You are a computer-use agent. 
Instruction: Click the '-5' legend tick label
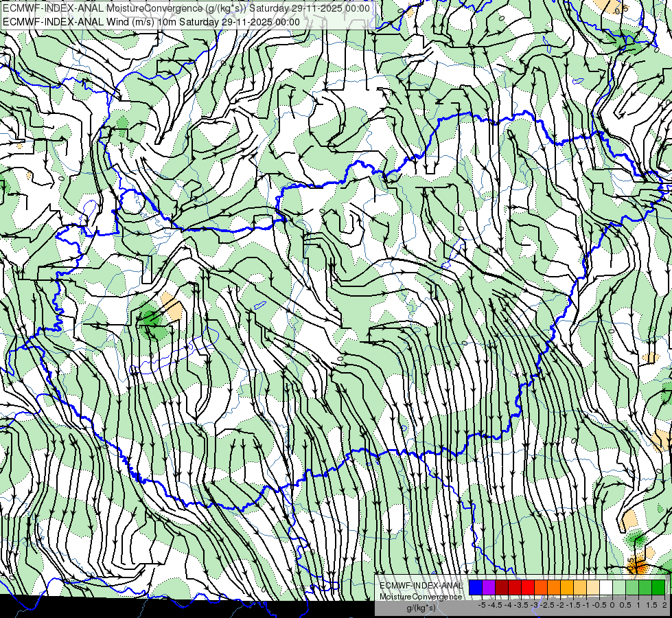click(x=482, y=605)
